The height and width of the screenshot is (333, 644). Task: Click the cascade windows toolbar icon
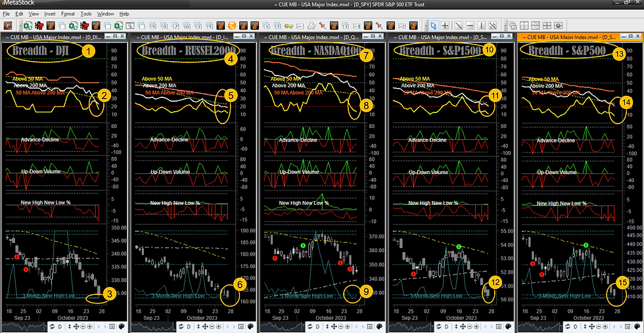[513, 26]
